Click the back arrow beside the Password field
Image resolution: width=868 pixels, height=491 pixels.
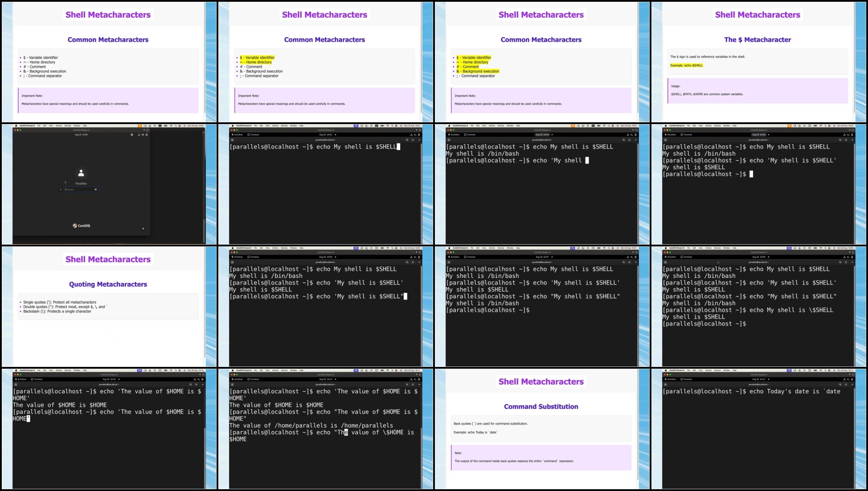[x=61, y=190]
